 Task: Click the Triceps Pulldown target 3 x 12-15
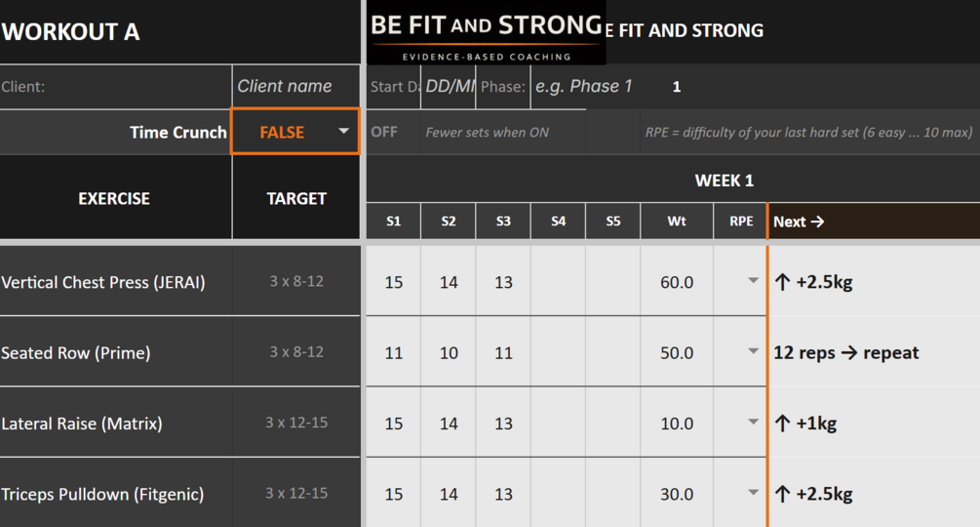coord(296,494)
